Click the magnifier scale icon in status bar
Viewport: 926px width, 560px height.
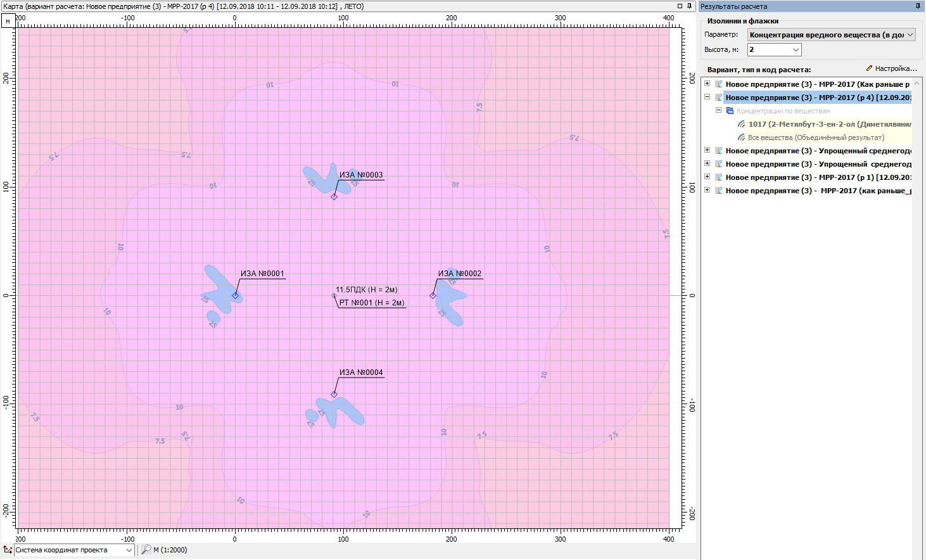[146, 550]
